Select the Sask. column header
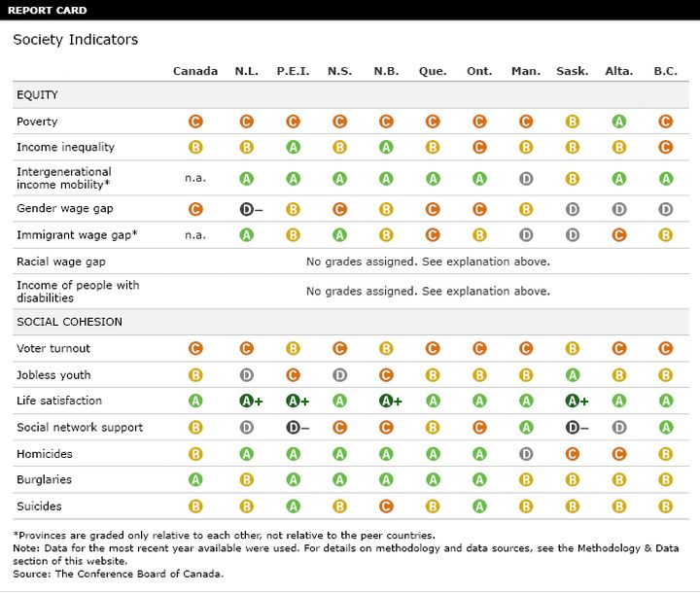Viewport: 700px width, 594px height. [x=573, y=71]
